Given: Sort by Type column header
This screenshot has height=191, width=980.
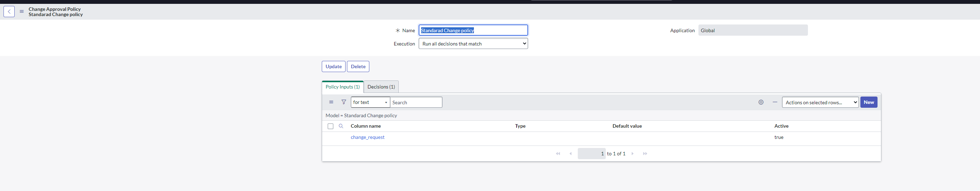Looking at the screenshot, I should point(520,126).
